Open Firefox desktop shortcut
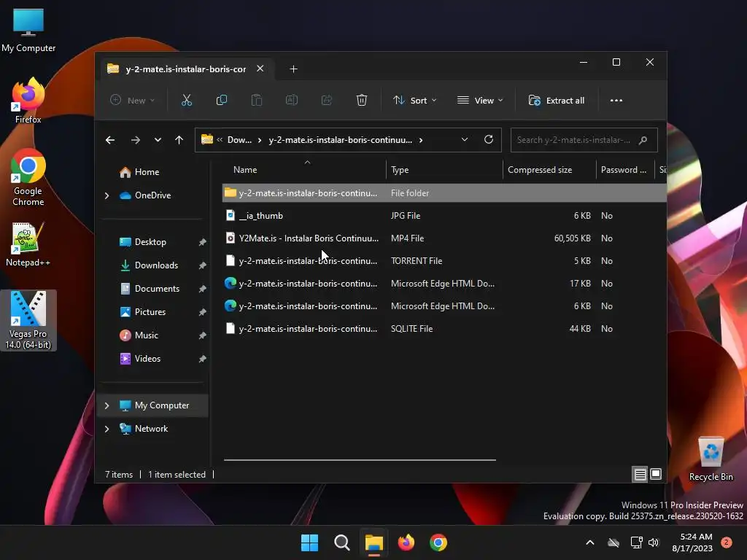Image resolution: width=747 pixels, height=560 pixels. (28, 101)
